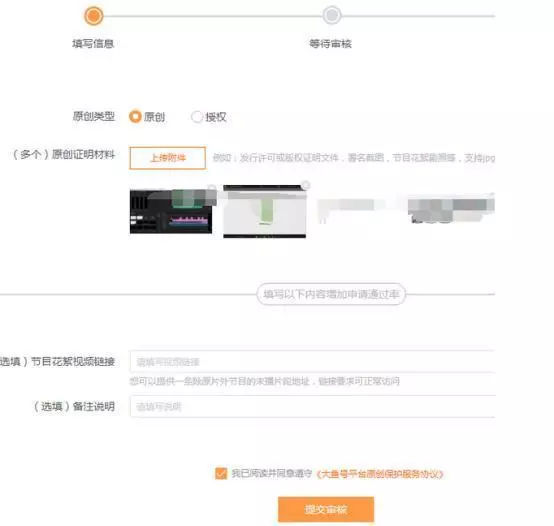Click the 填写以下内容增加申请通过率 divider label
Image resolution: width=554 pixels, height=526 pixels.
331,294
